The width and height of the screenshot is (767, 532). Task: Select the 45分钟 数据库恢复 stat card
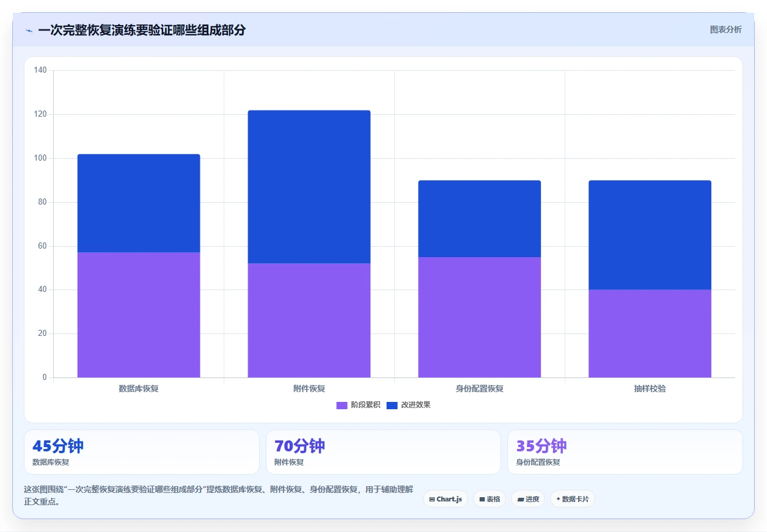point(142,452)
